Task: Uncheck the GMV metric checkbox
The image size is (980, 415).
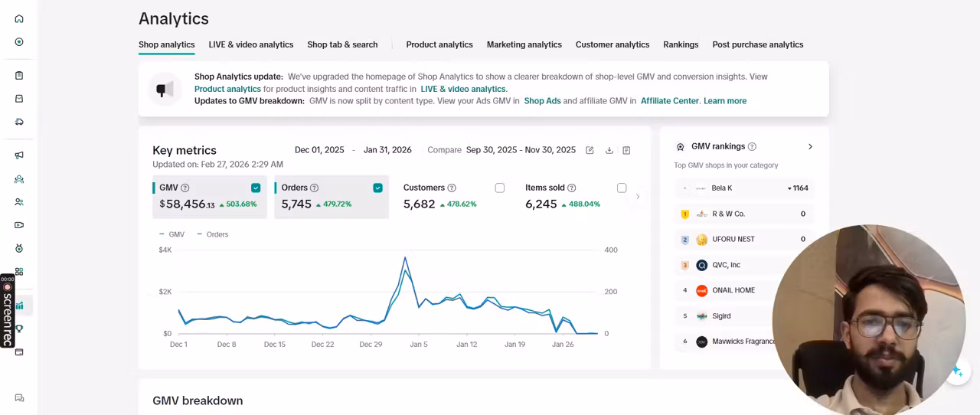Action: [256, 188]
